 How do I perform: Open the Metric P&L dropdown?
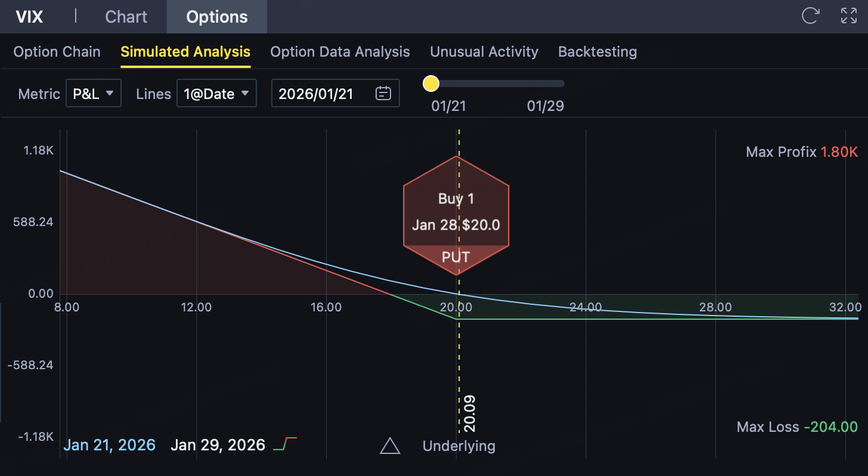click(x=94, y=94)
